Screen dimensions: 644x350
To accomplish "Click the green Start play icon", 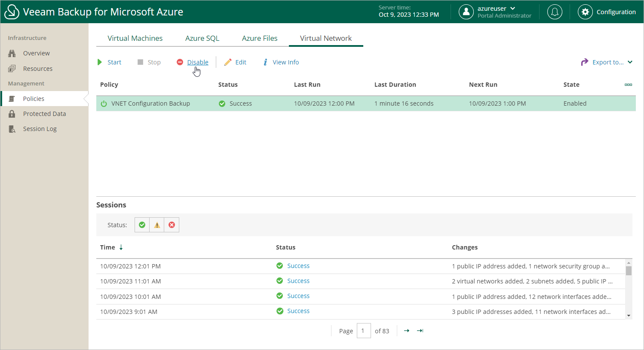I will pos(100,62).
